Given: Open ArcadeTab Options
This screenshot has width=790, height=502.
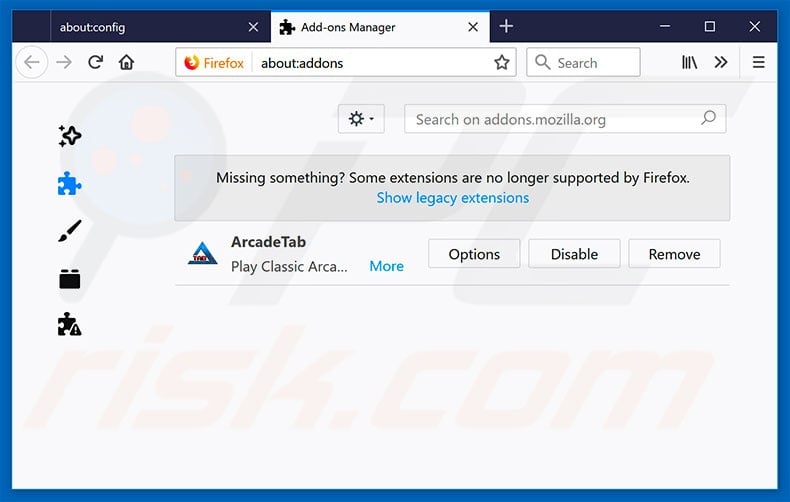Looking at the screenshot, I should click(x=474, y=254).
